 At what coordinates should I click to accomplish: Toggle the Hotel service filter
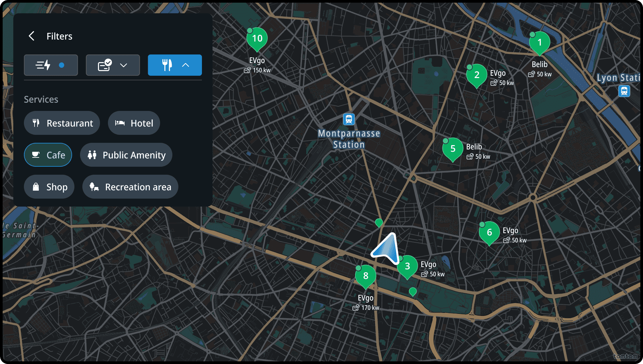click(134, 123)
